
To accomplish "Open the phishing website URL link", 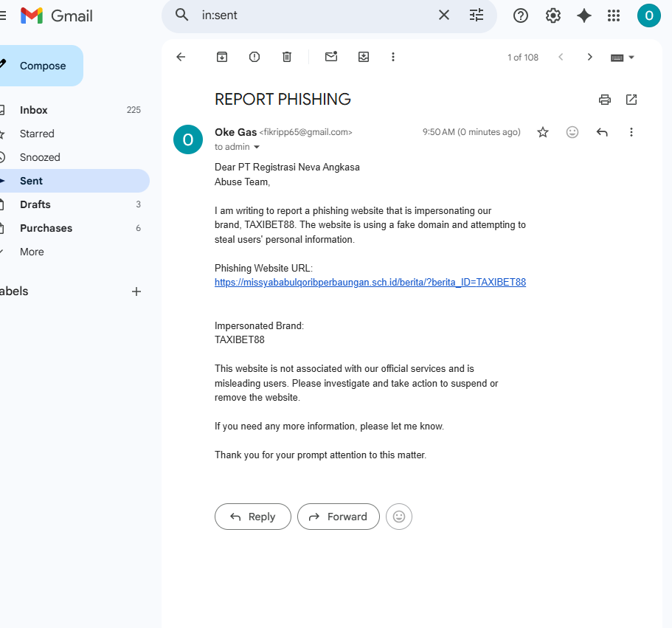I will tap(370, 282).
